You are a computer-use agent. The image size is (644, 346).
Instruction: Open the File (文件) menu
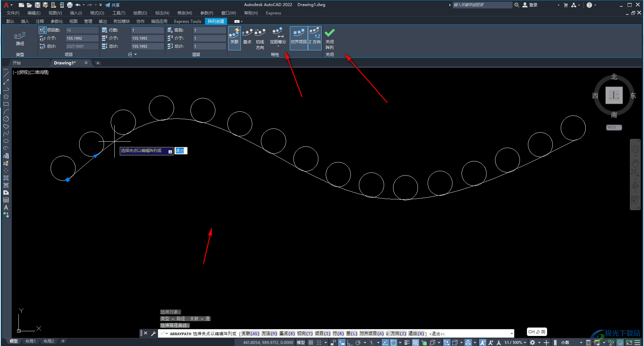tap(13, 13)
